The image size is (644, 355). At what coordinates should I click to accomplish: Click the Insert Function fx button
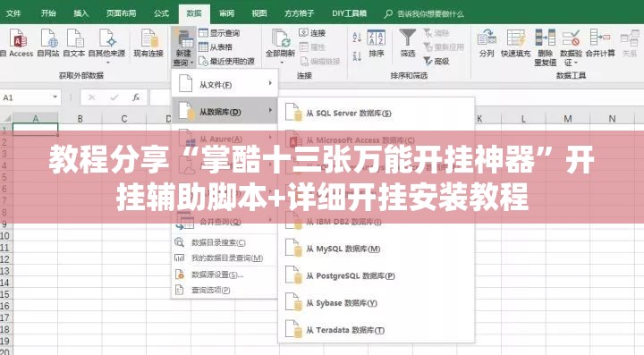click(136, 97)
